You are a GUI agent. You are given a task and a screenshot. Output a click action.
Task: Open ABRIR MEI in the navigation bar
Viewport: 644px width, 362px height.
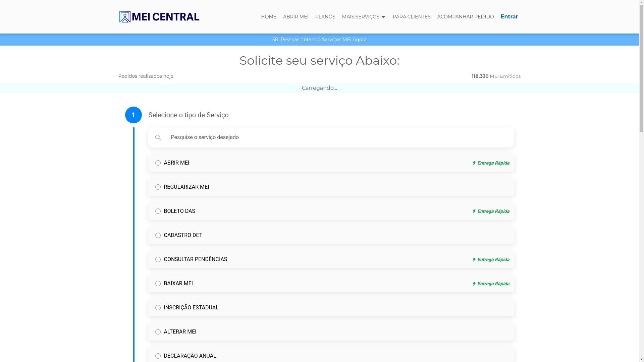296,17
